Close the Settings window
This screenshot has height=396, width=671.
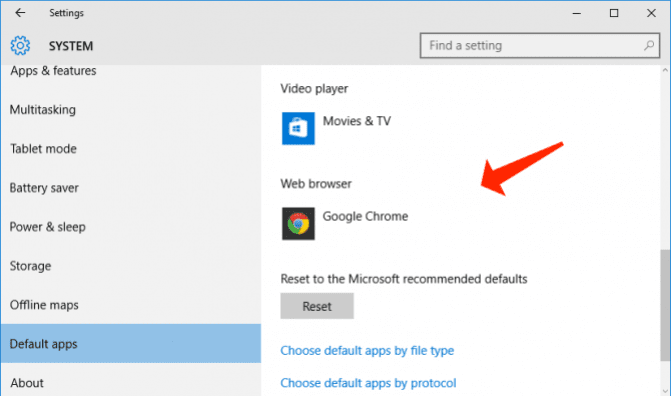tap(651, 13)
